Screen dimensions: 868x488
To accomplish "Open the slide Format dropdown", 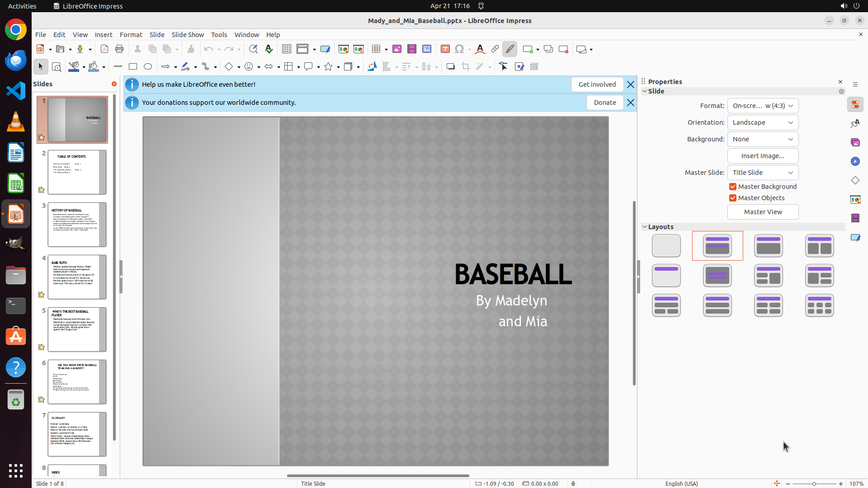I will [763, 106].
